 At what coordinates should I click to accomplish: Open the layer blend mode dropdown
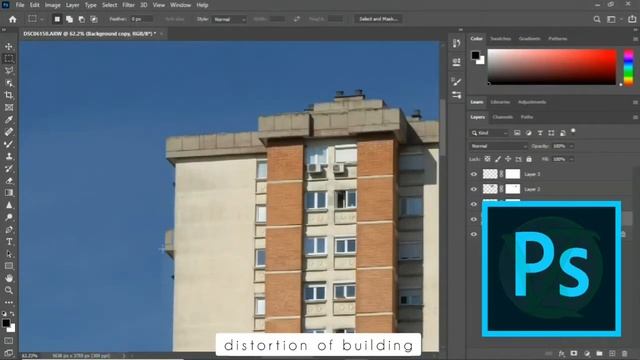tap(498, 146)
